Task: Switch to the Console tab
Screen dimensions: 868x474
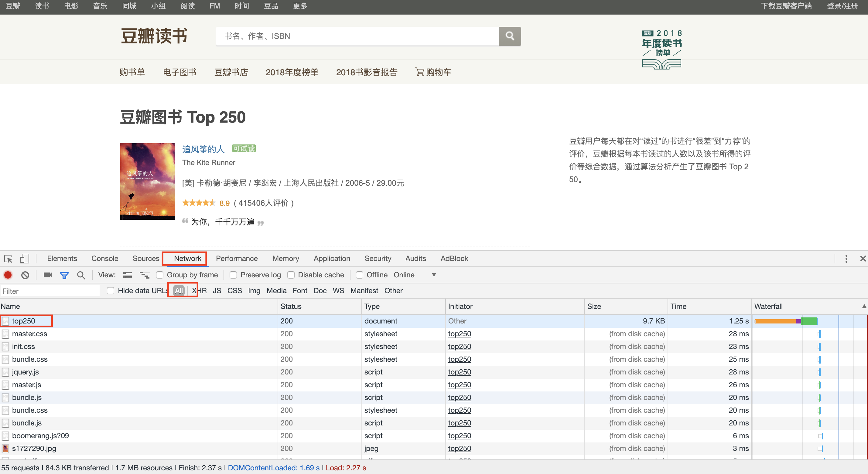Action: pyautogui.click(x=105, y=259)
